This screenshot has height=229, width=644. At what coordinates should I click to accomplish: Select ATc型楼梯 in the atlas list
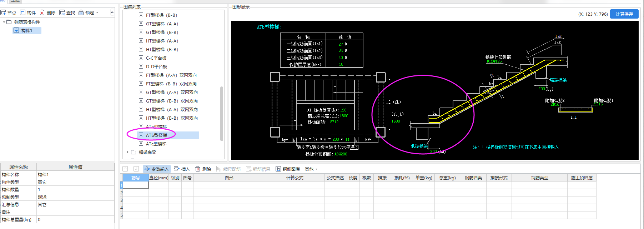coord(156,144)
